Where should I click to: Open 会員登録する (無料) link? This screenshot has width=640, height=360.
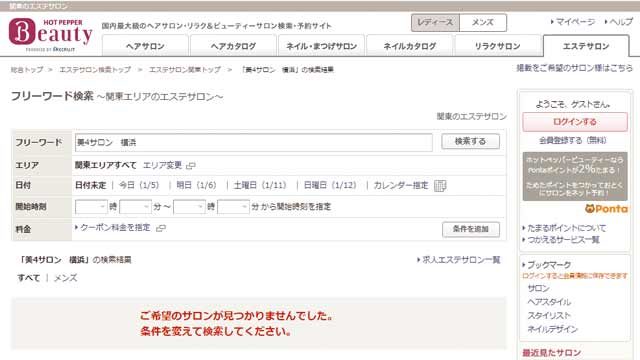572,140
